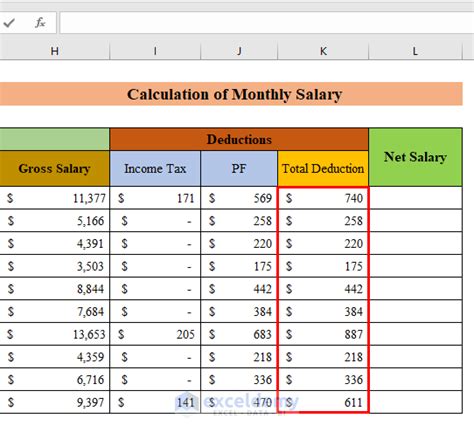Select empty income tax cell in 5,166 row

tap(155, 221)
